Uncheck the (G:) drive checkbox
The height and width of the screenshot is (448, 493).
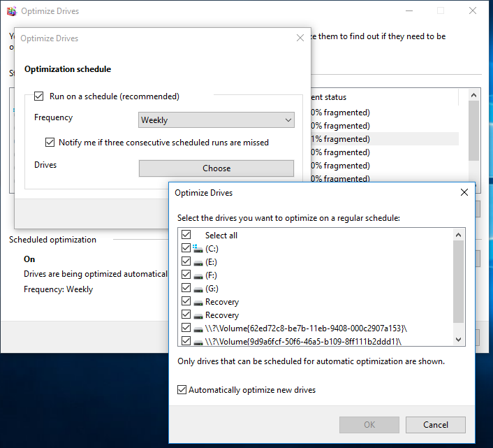[x=186, y=287]
